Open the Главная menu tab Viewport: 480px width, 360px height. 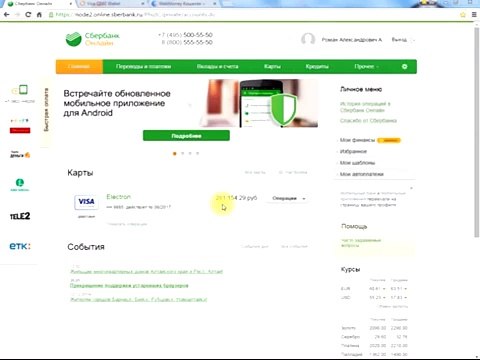point(79,66)
